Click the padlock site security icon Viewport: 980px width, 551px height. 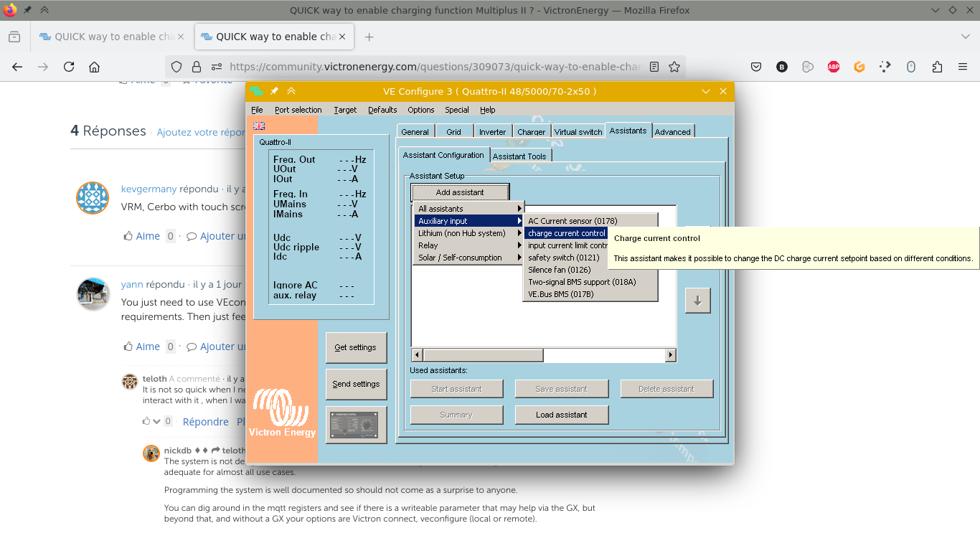(197, 67)
